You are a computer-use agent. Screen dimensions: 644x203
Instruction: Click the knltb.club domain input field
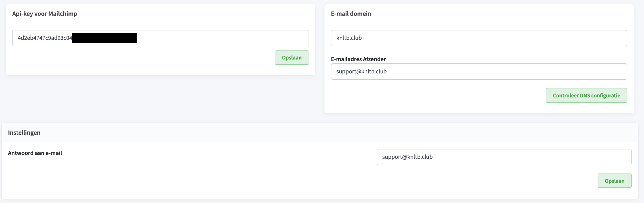click(479, 38)
